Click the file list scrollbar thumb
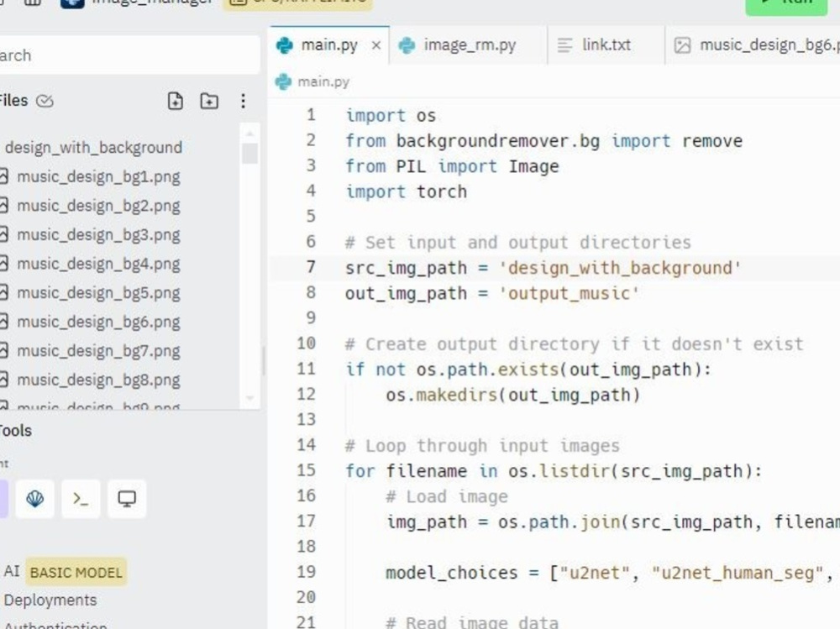840x629 pixels. point(249,153)
